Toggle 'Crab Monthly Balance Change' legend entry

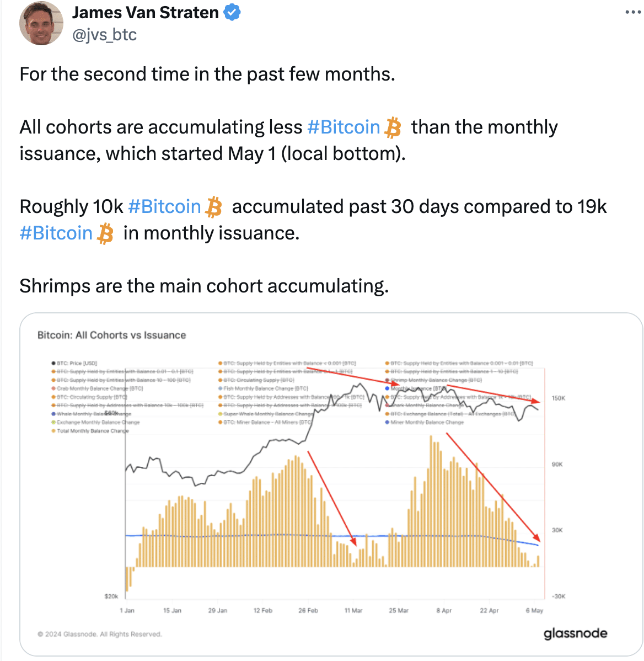click(97, 388)
